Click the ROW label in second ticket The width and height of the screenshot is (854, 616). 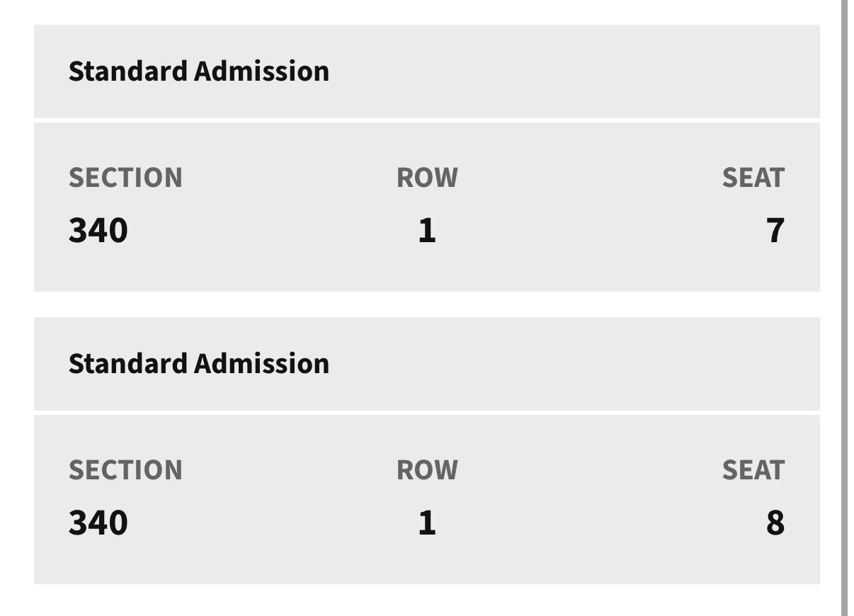427,470
